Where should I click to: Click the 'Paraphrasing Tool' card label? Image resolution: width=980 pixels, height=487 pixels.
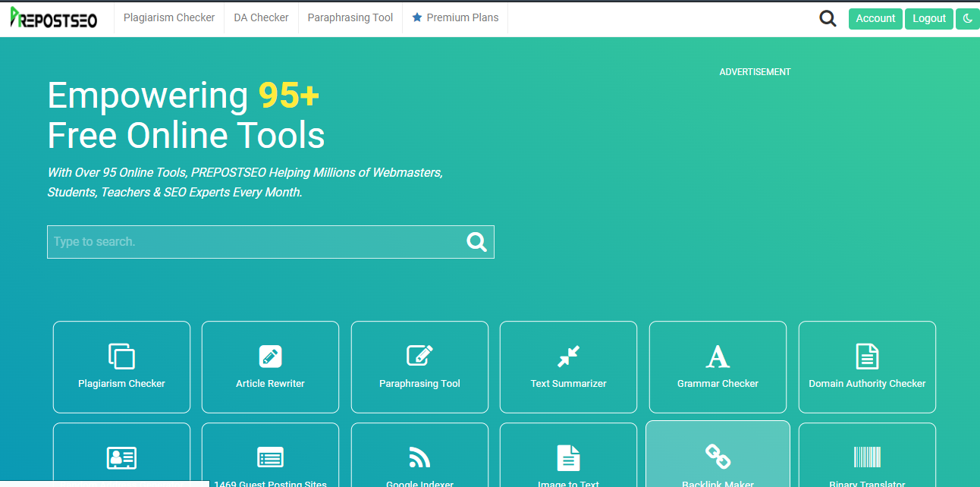tap(419, 384)
